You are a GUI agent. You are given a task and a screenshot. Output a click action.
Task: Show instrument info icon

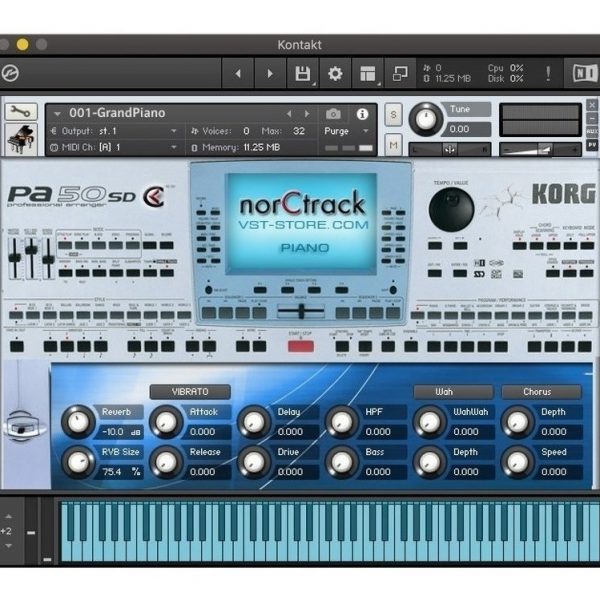coord(362,114)
